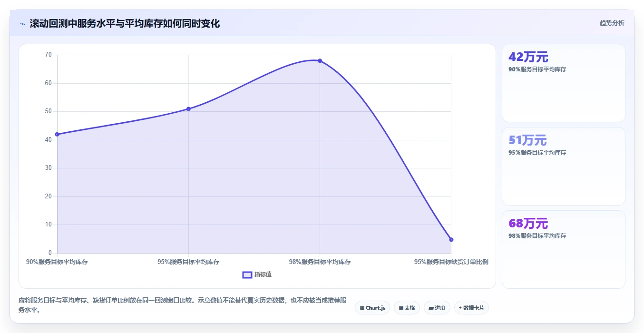Click y-axis tick label 30
Image resolution: width=644 pixels, height=333 pixels.
[x=48, y=168]
